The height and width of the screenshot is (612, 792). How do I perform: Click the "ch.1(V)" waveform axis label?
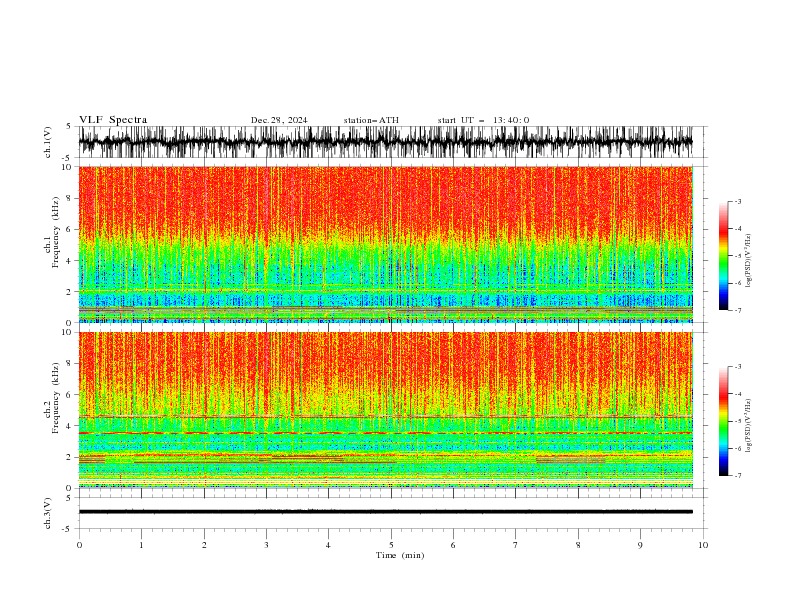point(48,142)
